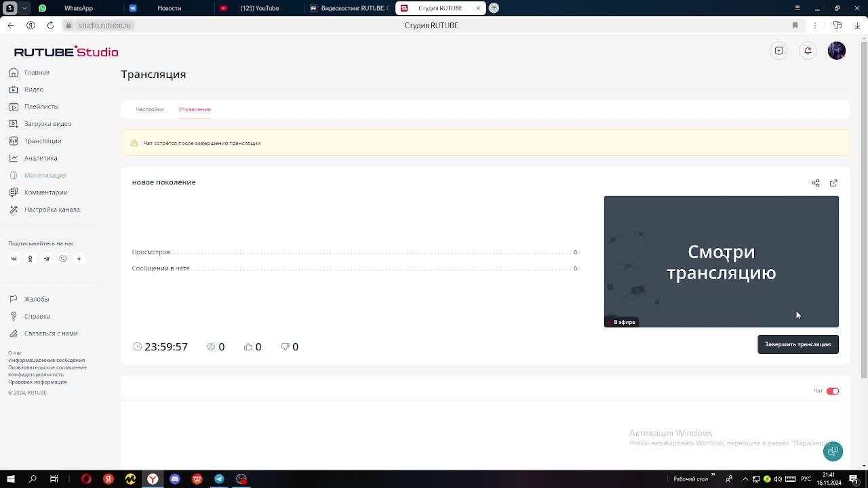The height and width of the screenshot is (488, 868).
Task: Open the VK social network icon
Action: coord(14,259)
